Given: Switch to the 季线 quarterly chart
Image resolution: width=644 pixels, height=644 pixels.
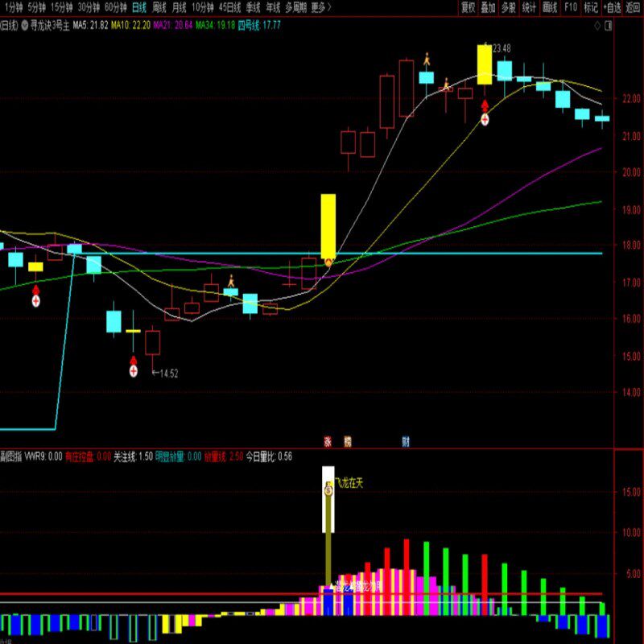Looking at the screenshot, I should 253,7.
